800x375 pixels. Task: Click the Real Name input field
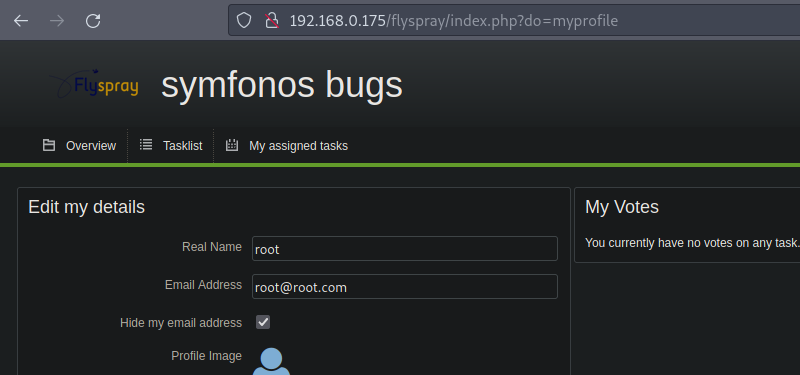pyautogui.click(x=405, y=248)
